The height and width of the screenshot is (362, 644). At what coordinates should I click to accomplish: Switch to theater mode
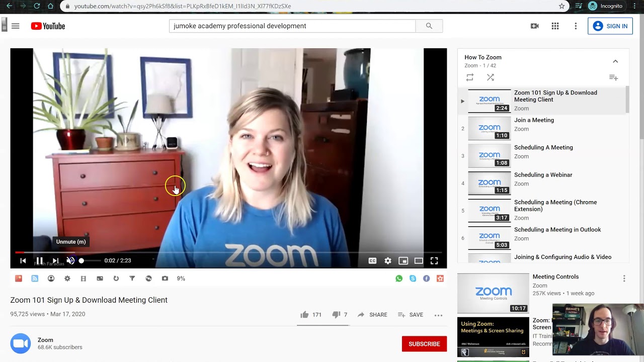pos(419,260)
